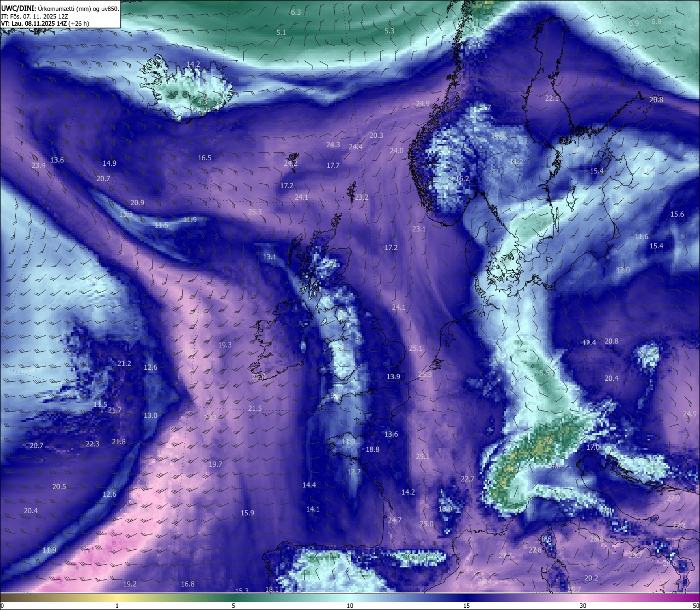The height and width of the screenshot is (610, 700).
Task: Click the 16.5 value label
Action: tap(205, 158)
